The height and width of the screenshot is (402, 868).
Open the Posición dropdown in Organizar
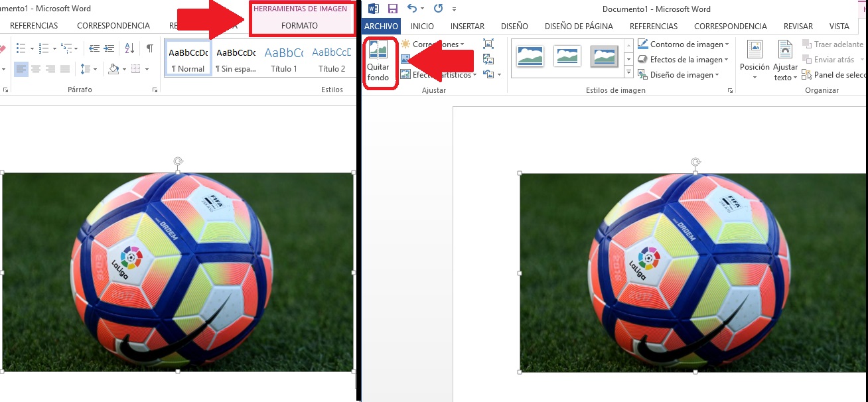[755, 60]
